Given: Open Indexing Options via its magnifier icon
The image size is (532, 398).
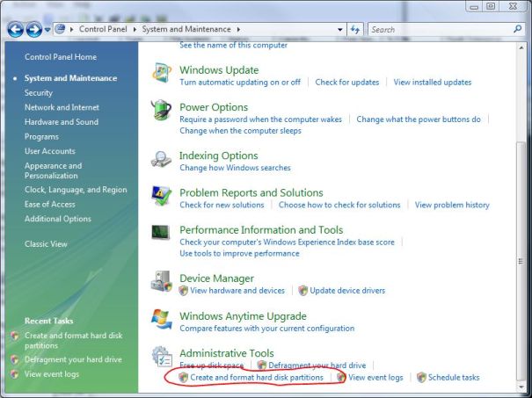Looking at the screenshot, I should coord(162,159).
